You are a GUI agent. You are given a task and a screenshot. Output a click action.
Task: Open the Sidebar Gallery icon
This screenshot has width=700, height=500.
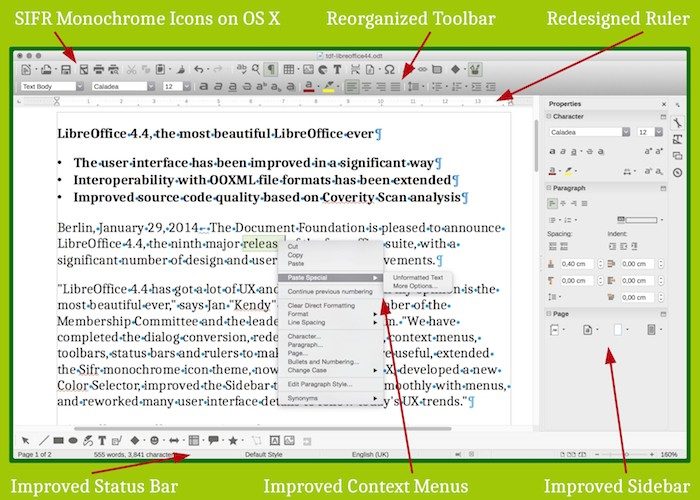click(x=678, y=156)
